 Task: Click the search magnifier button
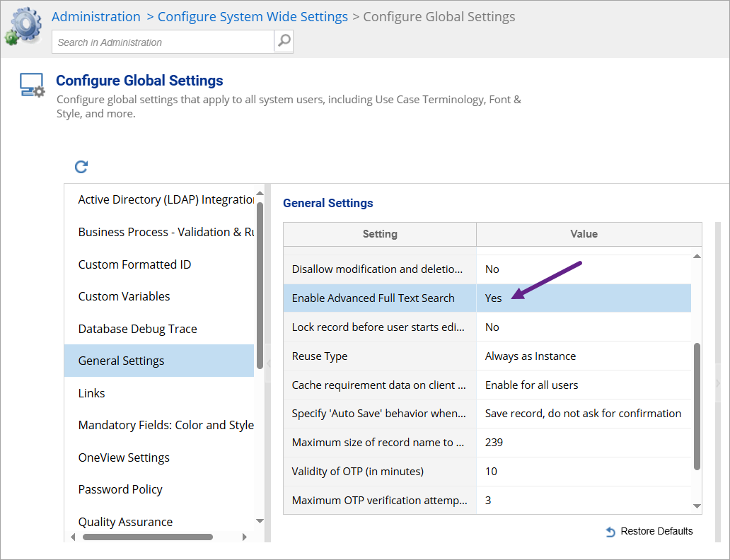click(x=284, y=42)
